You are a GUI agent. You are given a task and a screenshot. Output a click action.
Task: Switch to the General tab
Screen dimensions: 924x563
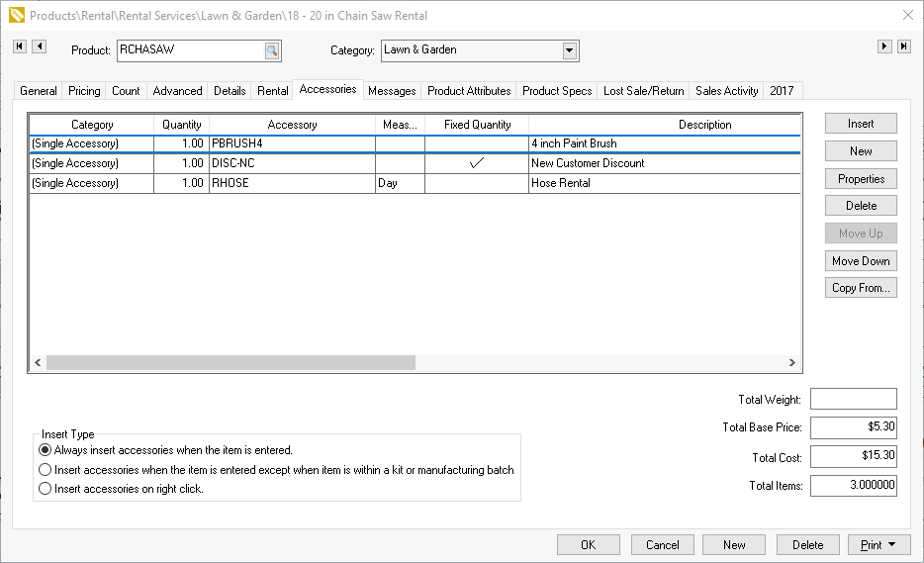point(39,91)
